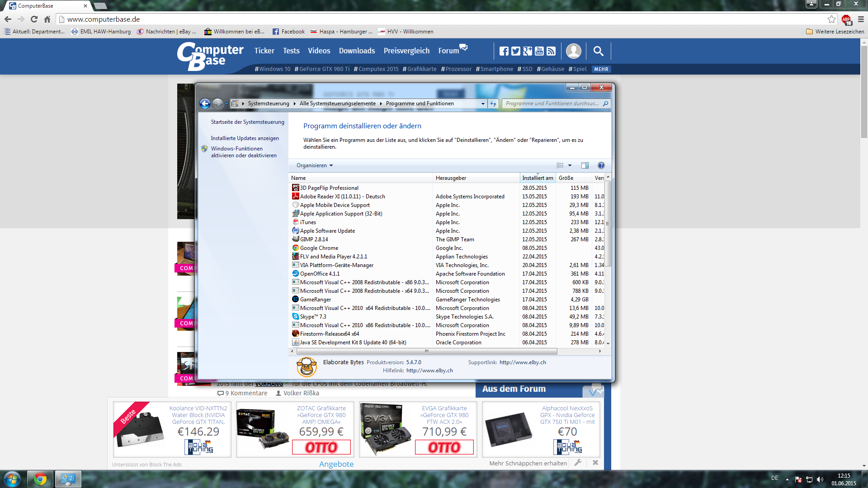The image size is (868, 488).
Task: Expand the address path history dropdown
Action: 483,103
